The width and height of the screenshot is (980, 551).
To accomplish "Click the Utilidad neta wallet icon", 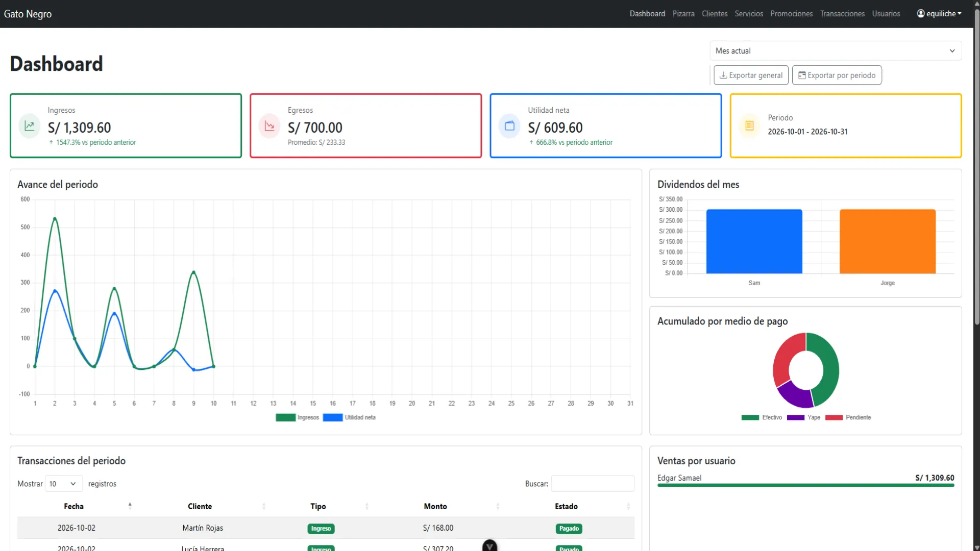I will click(509, 126).
